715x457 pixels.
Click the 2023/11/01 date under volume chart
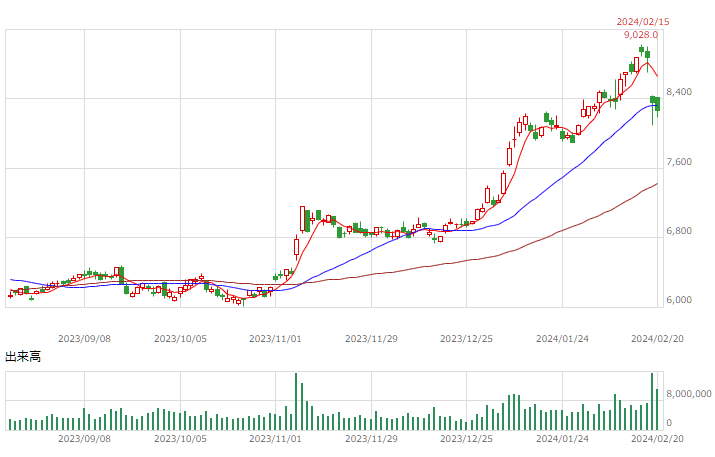pyautogui.click(x=275, y=439)
